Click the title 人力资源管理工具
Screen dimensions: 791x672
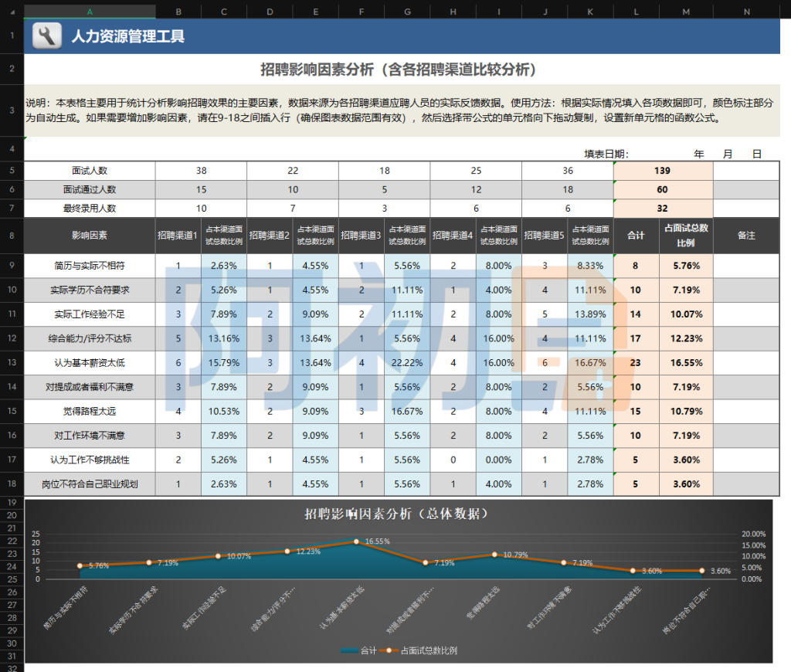click(x=127, y=36)
